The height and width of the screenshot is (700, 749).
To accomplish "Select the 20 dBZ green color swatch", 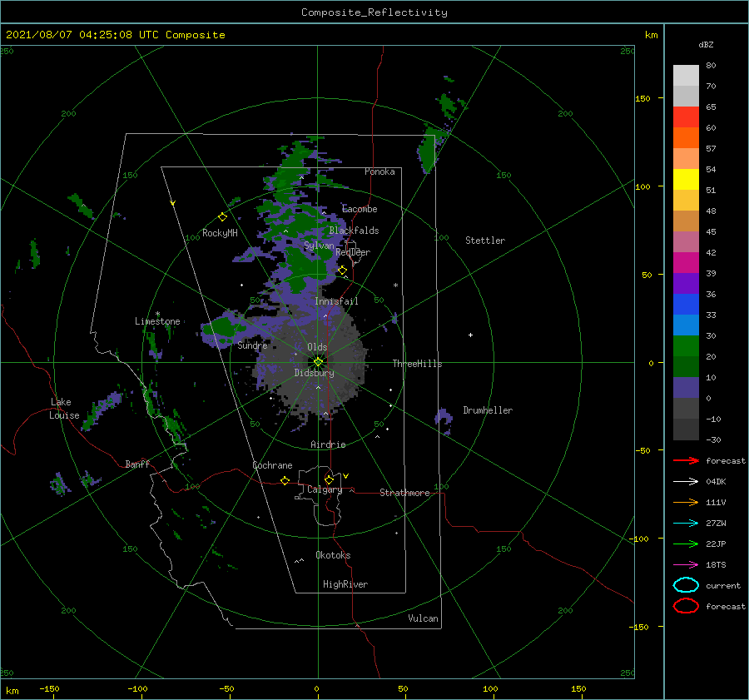I will point(686,346).
